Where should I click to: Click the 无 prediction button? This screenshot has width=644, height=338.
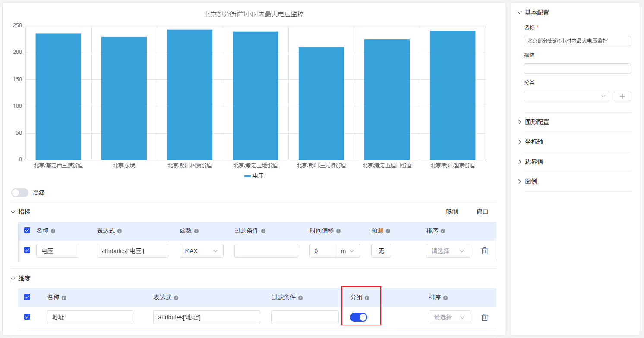(x=381, y=251)
